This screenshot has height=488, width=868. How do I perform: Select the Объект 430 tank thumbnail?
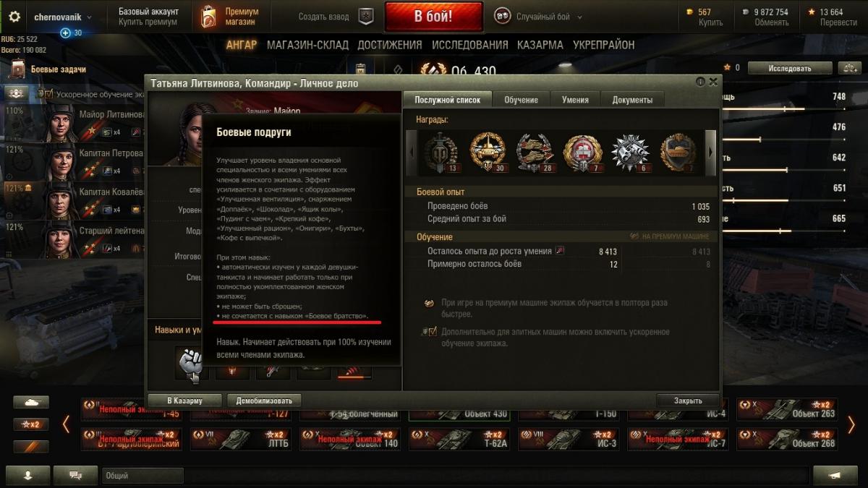pyautogui.click(x=459, y=410)
